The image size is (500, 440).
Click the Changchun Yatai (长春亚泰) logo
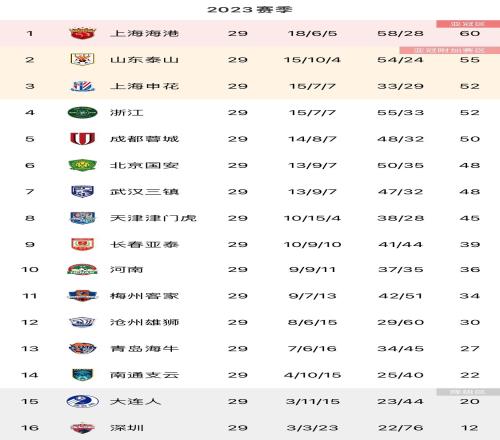pyautogui.click(x=83, y=244)
